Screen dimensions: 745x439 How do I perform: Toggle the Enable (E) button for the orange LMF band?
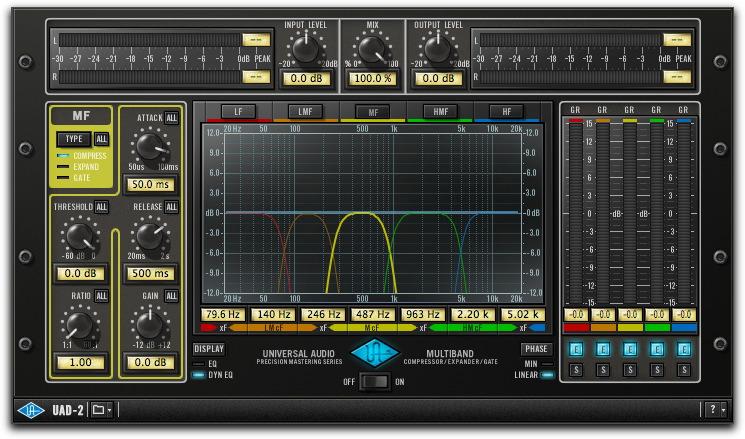click(x=603, y=350)
